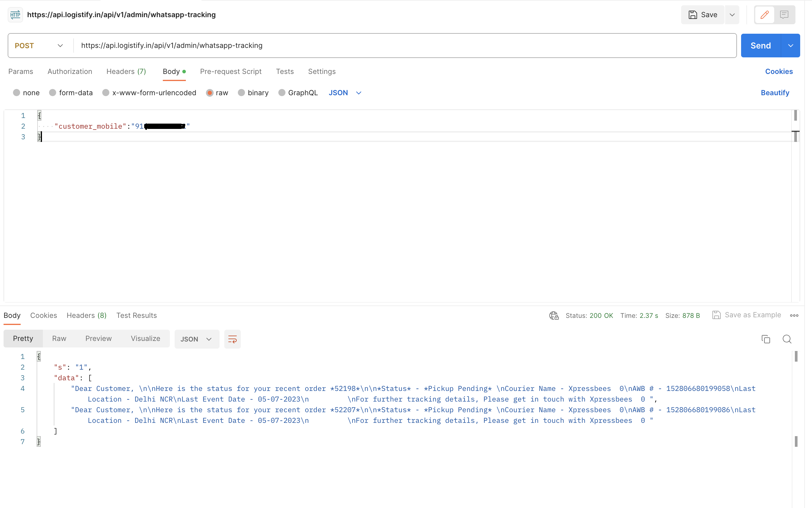
Task: Click the Save as Example icon
Action: 716,315
